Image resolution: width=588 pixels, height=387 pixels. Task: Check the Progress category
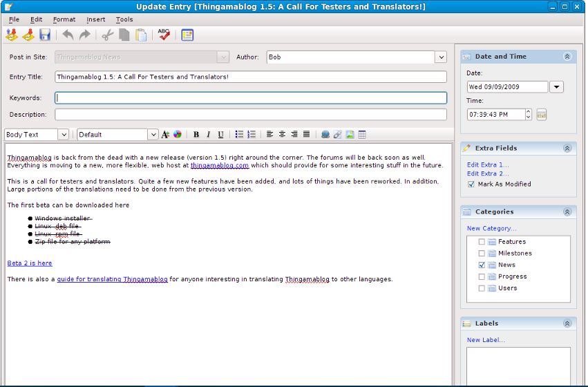(x=482, y=276)
